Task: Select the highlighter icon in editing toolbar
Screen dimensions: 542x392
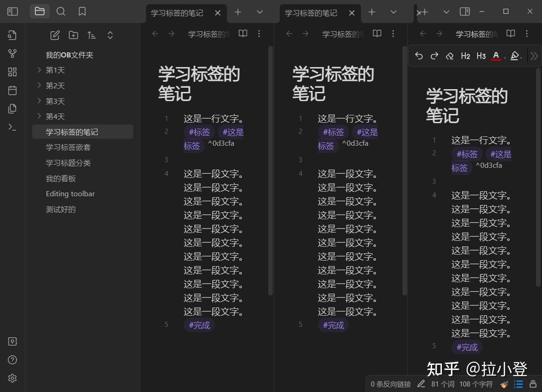Action: click(514, 56)
